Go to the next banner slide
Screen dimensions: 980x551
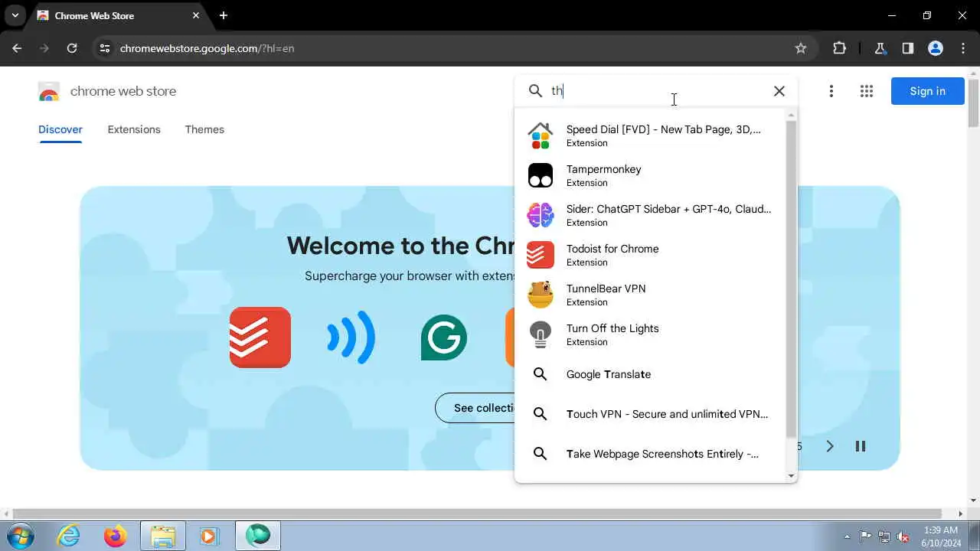[x=830, y=446]
